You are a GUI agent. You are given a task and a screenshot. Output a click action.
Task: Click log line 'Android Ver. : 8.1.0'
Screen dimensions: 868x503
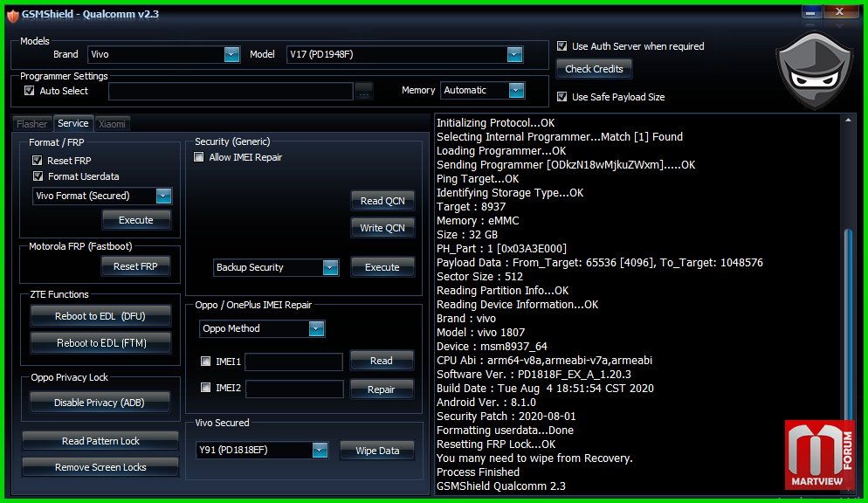pyautogui.click(x=486, y=403)
